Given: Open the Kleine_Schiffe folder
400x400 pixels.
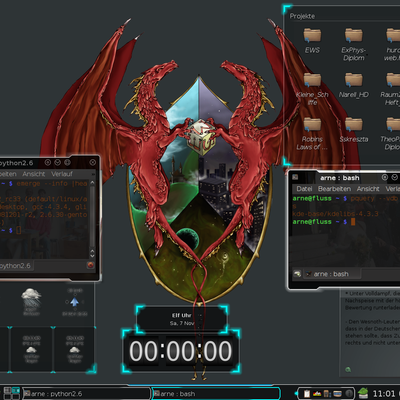Looking at the screenshot, I should click(x=312, y=89).
